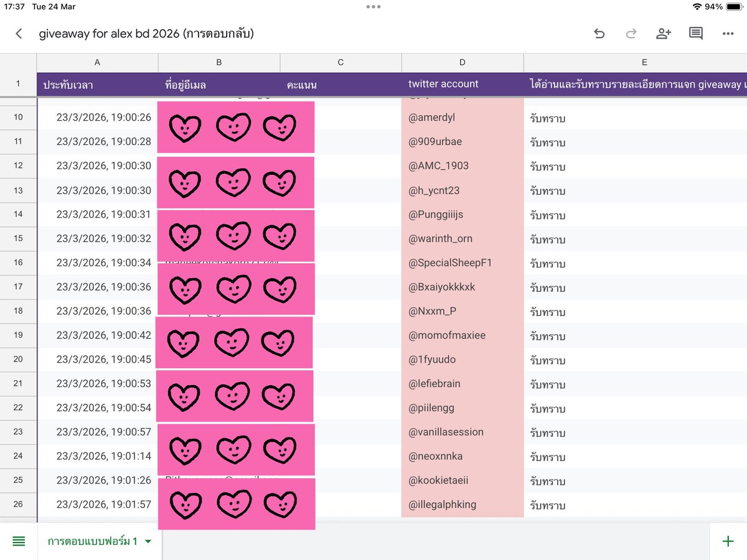Select the คะแนน header cell
This screenshot has height=560, width=747.
coord(341,84)
